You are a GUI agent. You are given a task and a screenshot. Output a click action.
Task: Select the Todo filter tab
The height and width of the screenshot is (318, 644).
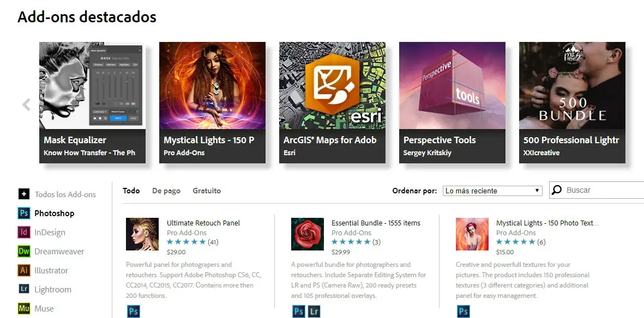(131, 191)
